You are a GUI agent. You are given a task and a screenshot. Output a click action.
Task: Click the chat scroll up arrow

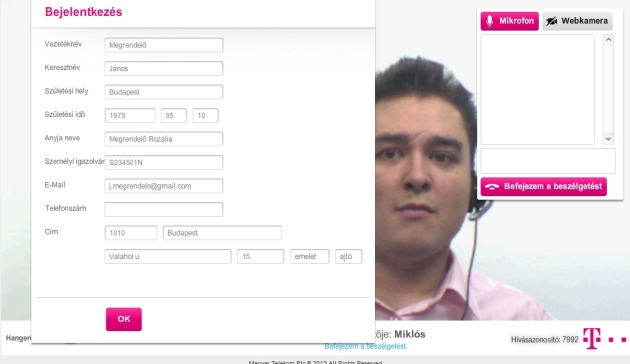point(608,39)
